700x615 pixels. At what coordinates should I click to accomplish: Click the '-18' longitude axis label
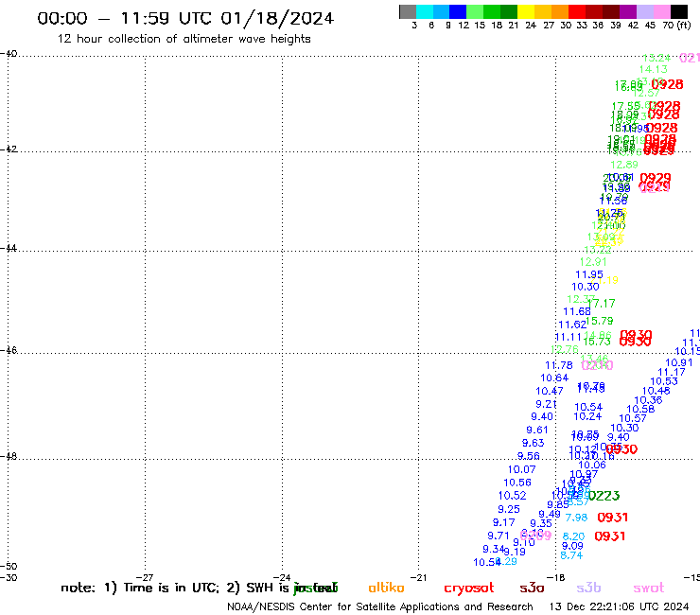click(x=556, y=577)
